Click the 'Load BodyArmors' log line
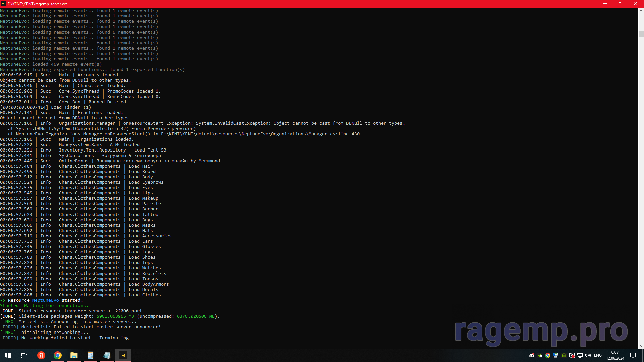The image size is (644, 362). pyautogui.click(x=85, y=284)
